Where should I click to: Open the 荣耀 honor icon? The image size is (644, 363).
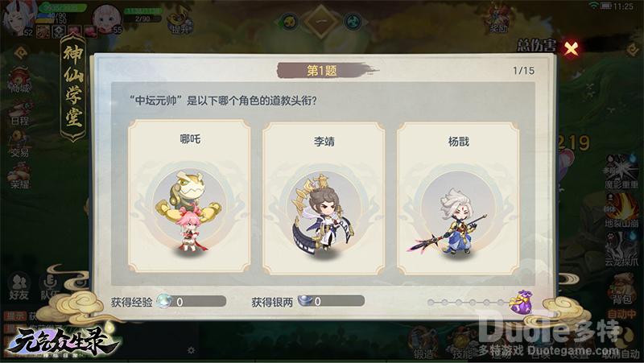click(19, 176)
